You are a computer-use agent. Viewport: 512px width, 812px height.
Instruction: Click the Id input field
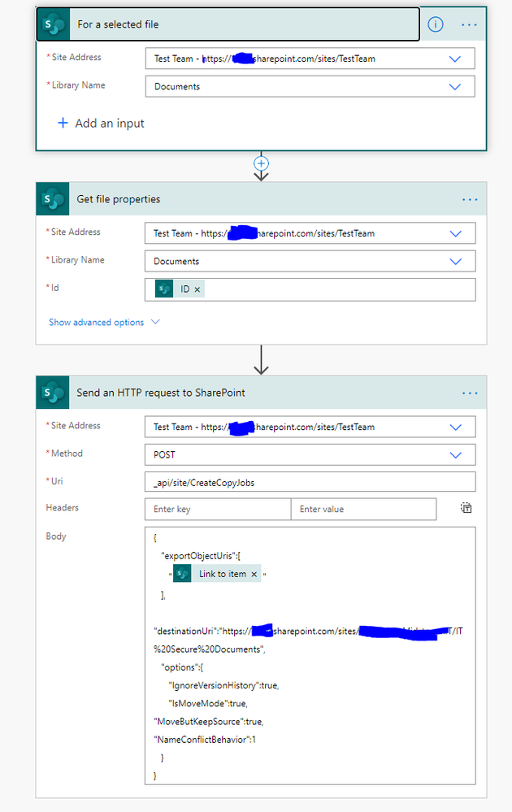point(310,289)
